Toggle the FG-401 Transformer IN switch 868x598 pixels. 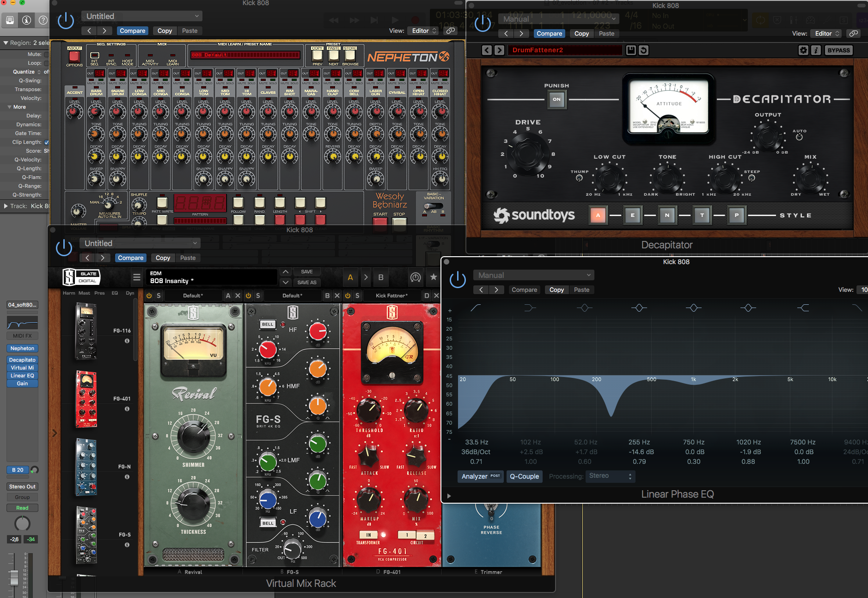368,535
